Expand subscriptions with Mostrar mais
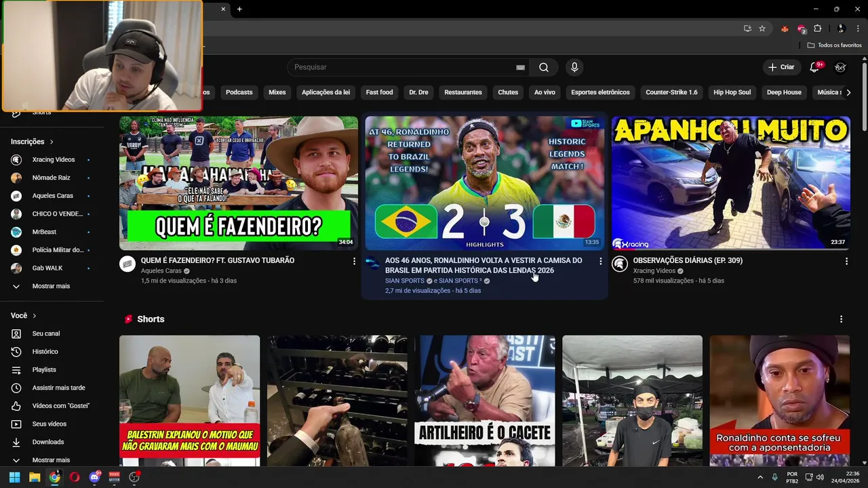This screenshot has height=488, width=868. point(51,286)
